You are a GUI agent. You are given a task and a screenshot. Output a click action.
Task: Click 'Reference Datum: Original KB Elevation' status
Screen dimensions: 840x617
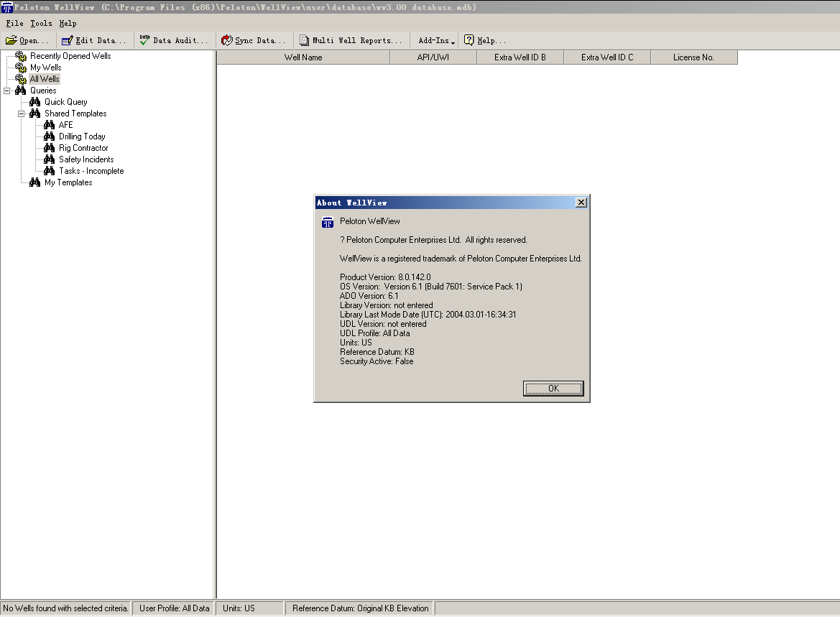click(x=360, y=608)
